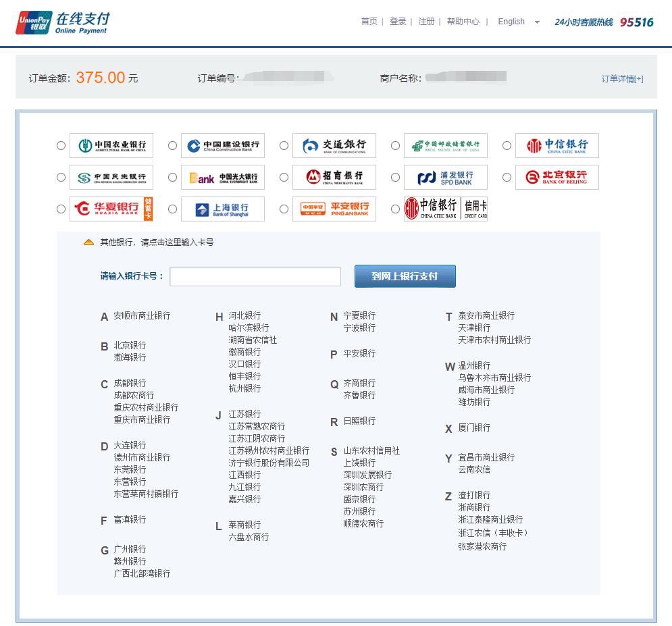Open the English language dropdown
This screenshot has width=672, height=626.
[x=519, y=22]
